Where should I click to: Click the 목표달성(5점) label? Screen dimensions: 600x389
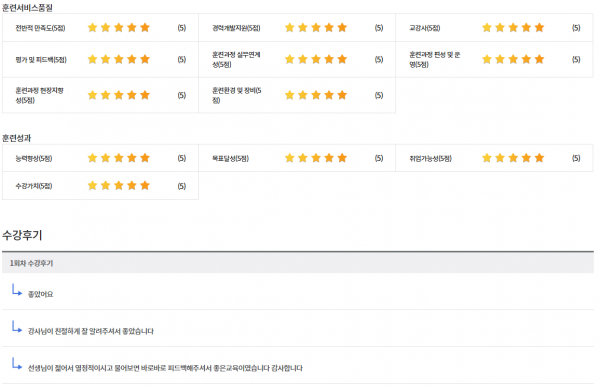pyautogui.click(x=230, y=158)
